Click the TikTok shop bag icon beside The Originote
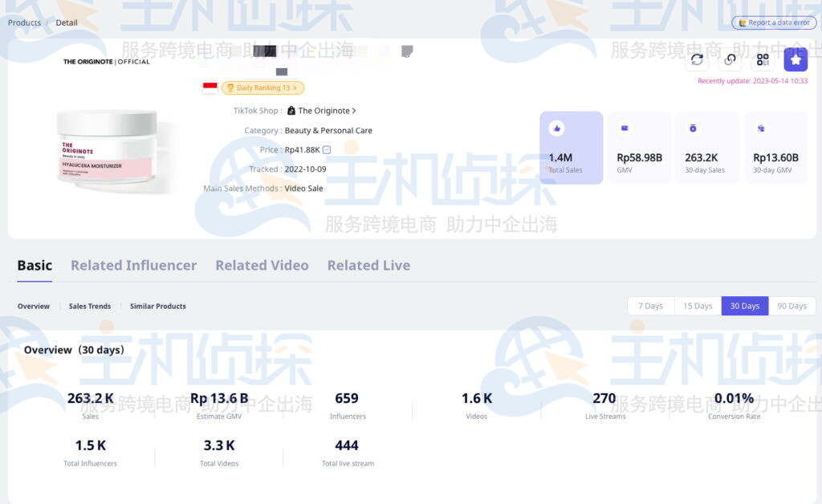This screenshot has width=822, height=504. click(292, 110)
